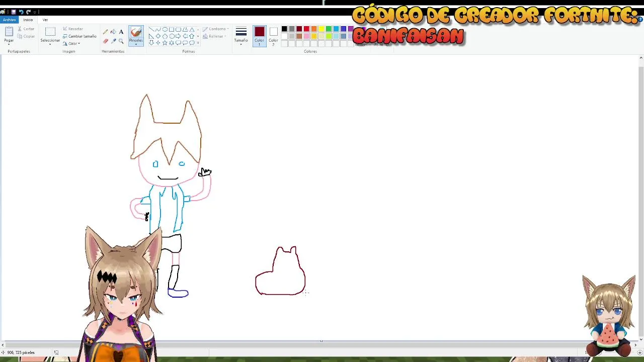Choose the pentagon shape
Screen dimensions: 644x362
(165, 36)
